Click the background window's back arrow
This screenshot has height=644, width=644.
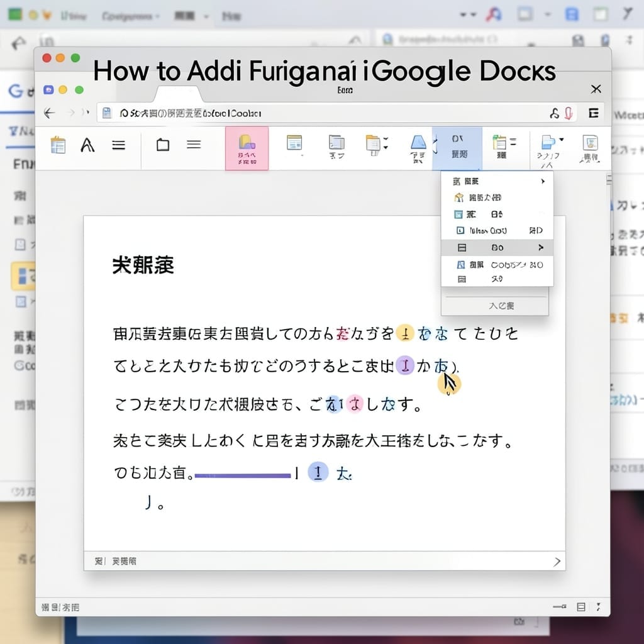(x=18, y=42)
